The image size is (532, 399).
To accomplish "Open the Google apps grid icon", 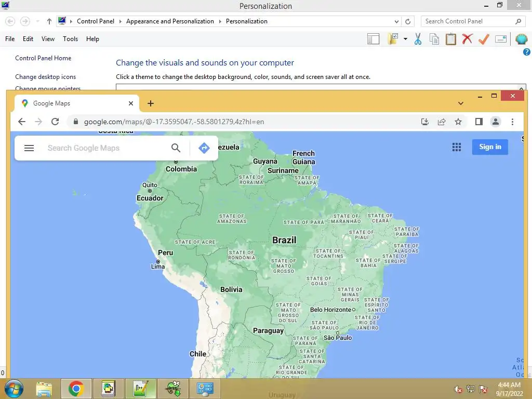I will [x=457, y=147].
